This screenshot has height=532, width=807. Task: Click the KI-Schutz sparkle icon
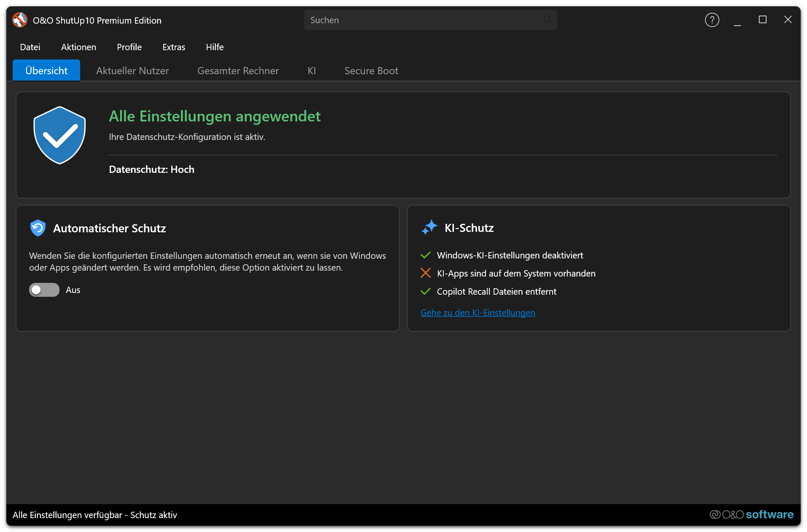click(x=429, y=228)
